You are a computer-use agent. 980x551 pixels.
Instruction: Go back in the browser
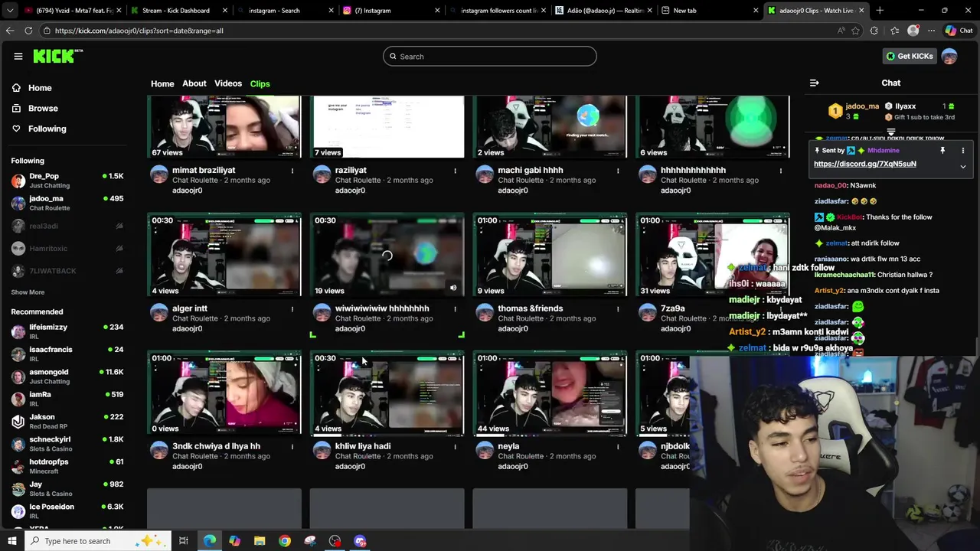[10, 31]
